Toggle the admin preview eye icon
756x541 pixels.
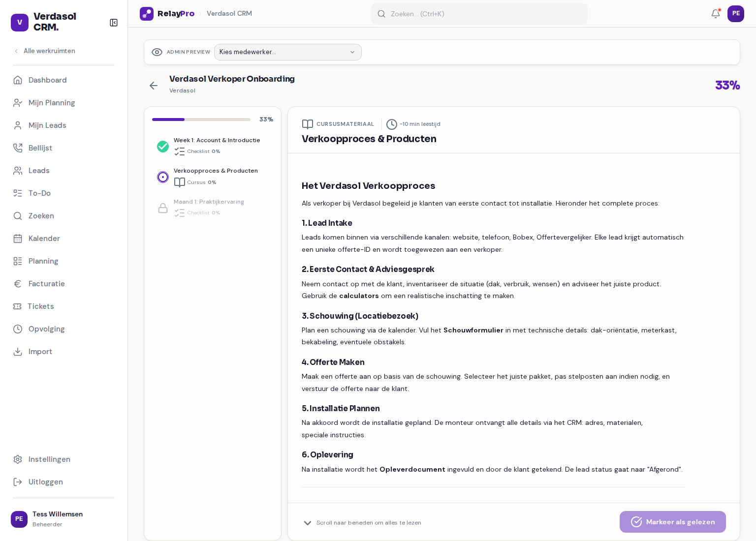click(157, 52)
